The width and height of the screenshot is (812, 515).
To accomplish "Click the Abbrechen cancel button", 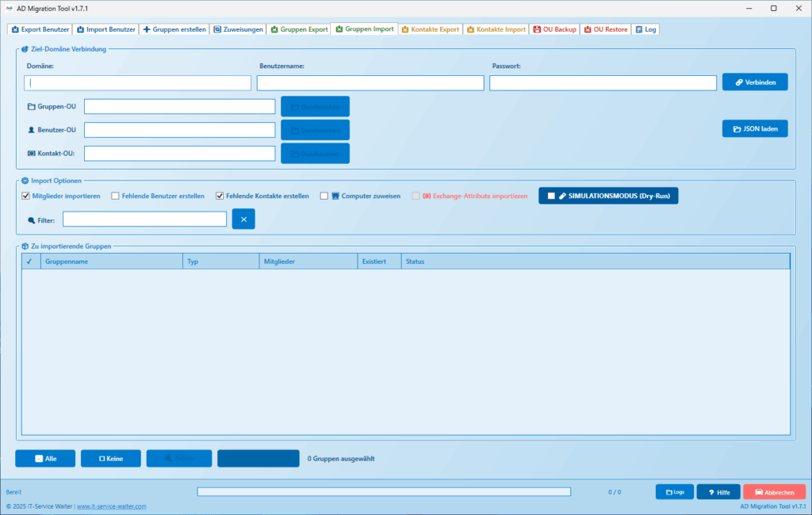I will 774,492.
